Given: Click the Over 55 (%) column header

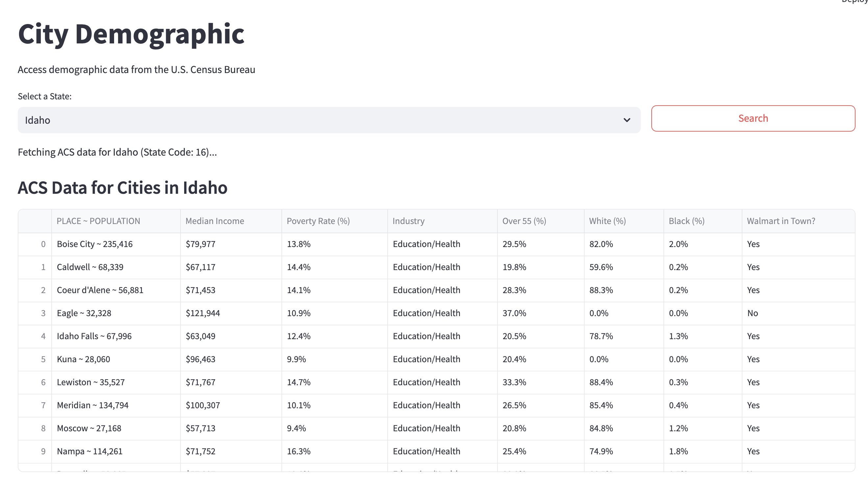Looking at the screenshot, I should coord(541,221).
